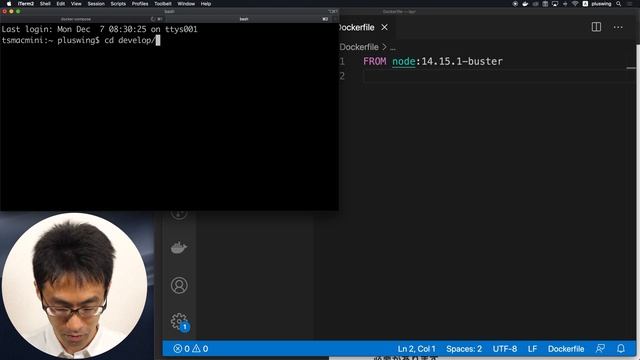This screenshot has width=640, height=360.
Task: Click Ln 2, Col 1 in status bar
Action: click(417, 349)
